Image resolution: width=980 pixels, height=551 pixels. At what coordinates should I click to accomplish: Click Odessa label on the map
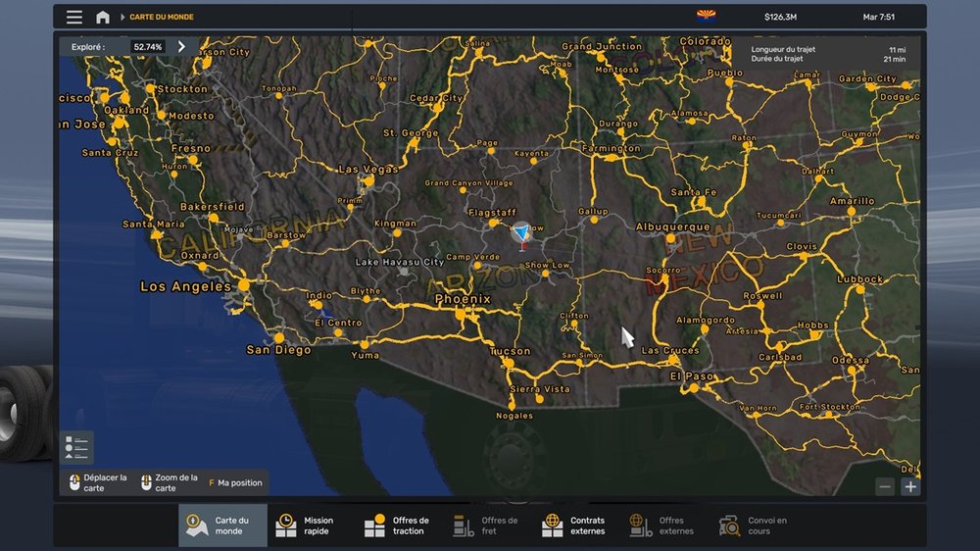coord(851,360)
